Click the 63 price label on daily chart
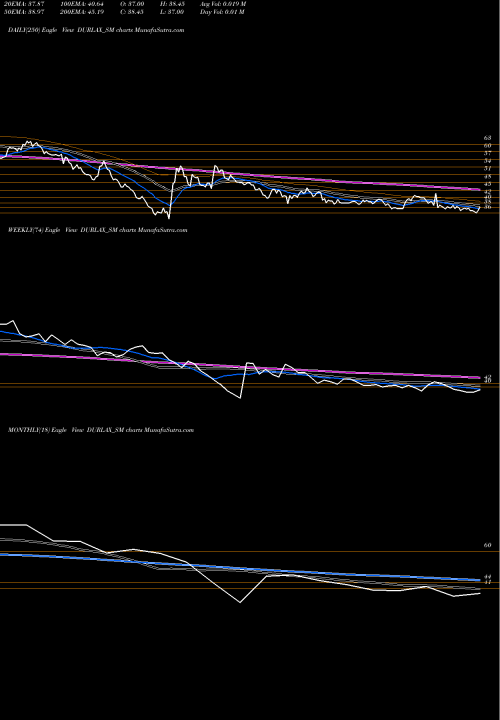 [x=488, y=138]
